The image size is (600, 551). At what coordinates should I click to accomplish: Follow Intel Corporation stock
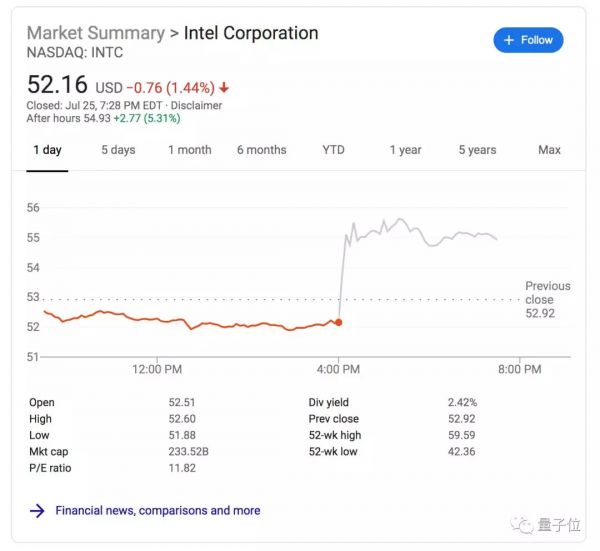[528, 40]
